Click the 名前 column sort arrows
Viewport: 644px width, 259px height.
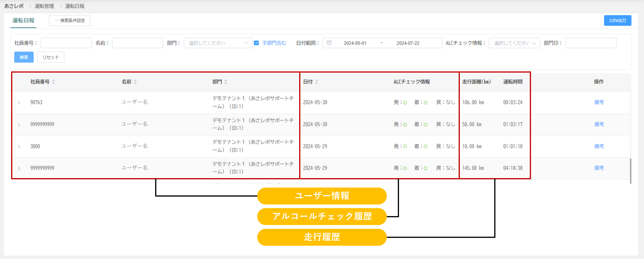[x=135, y=82]
